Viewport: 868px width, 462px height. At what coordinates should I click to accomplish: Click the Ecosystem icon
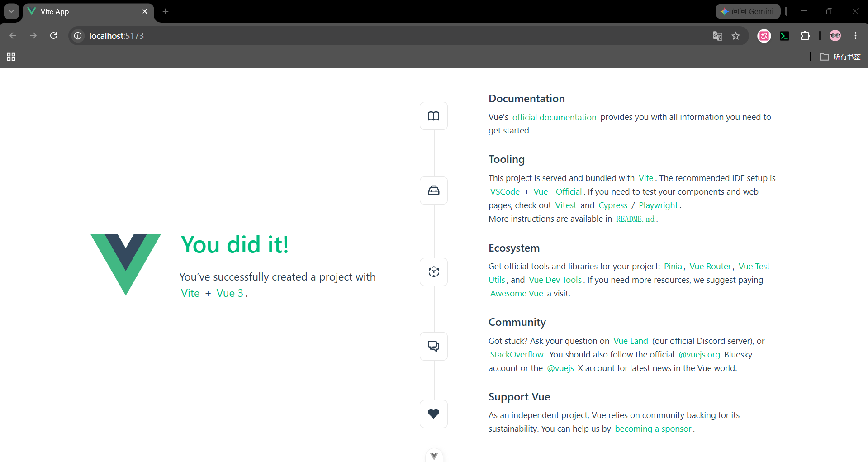pyautogui.click(x=433, y=272)
